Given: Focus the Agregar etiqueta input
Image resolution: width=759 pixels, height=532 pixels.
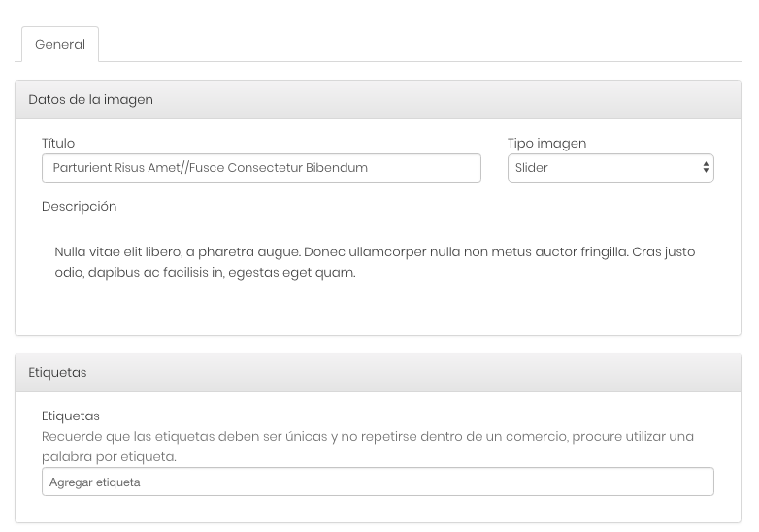Looking at the screenshot, I should point(378,482).
